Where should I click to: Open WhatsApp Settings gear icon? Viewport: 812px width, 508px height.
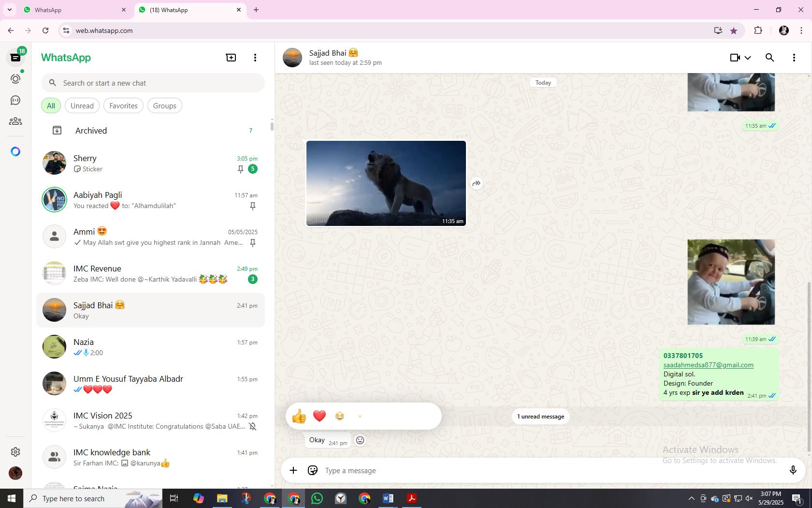coord(15,452)
